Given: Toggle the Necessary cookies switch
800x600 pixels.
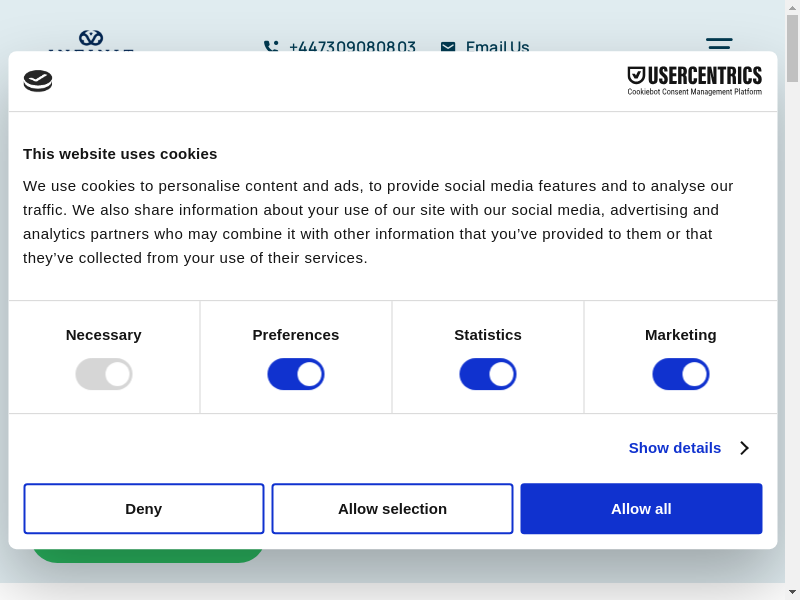Looking at the screenshot, I should (x=104, y=374).
